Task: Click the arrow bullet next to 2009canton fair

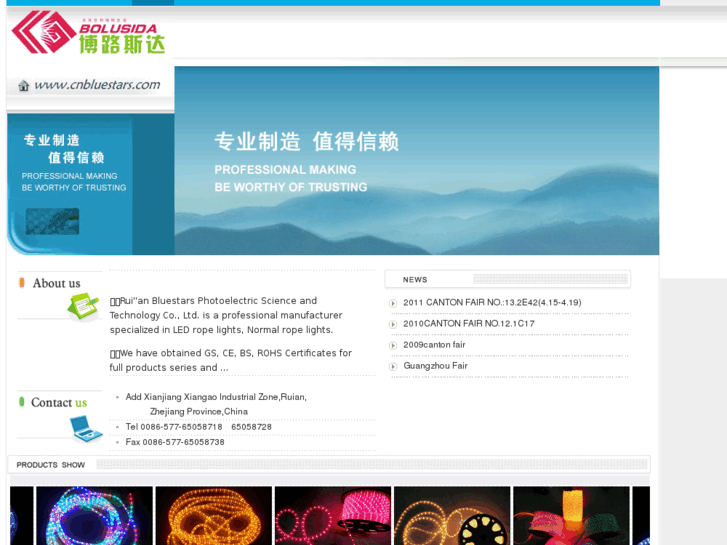Action: pos(393,346)
